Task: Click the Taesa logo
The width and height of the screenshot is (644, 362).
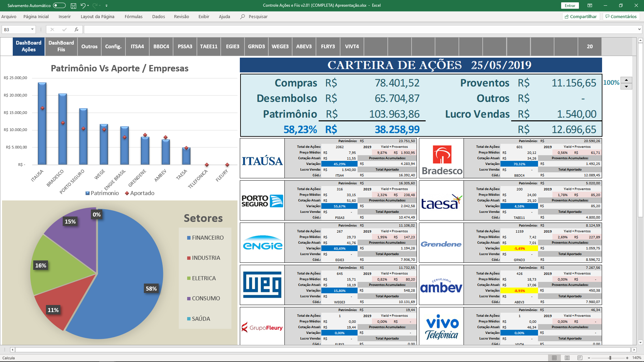Action: (442, 202)
